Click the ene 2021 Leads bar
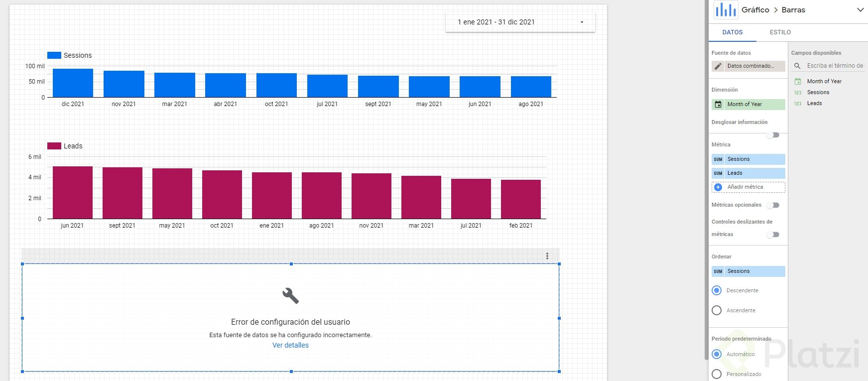 (272, 195)
